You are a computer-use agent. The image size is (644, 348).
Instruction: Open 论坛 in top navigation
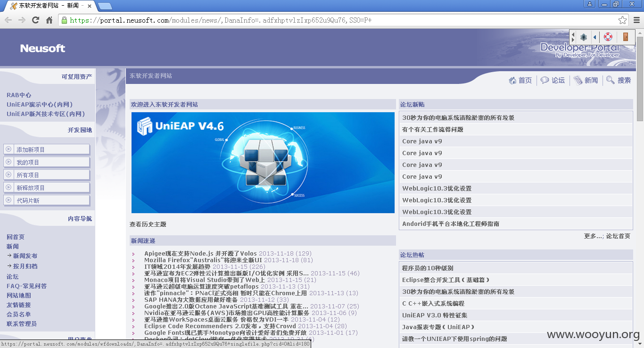558,81
